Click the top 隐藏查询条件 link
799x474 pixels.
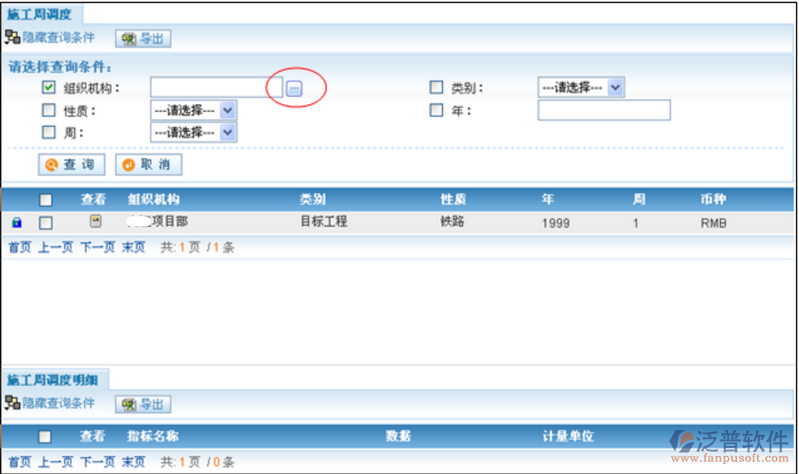(x=58, y=37)
